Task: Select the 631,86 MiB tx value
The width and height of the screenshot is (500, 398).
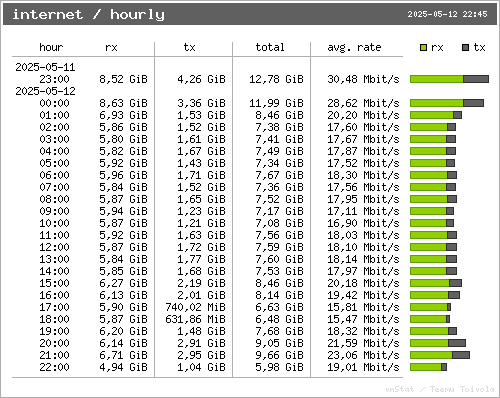Action: (195, 319)
